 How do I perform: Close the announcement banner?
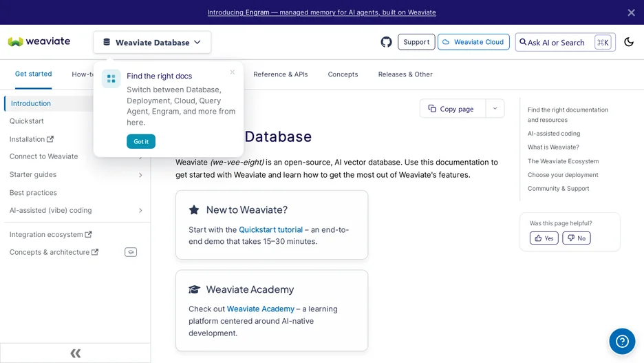click(631, 13)
